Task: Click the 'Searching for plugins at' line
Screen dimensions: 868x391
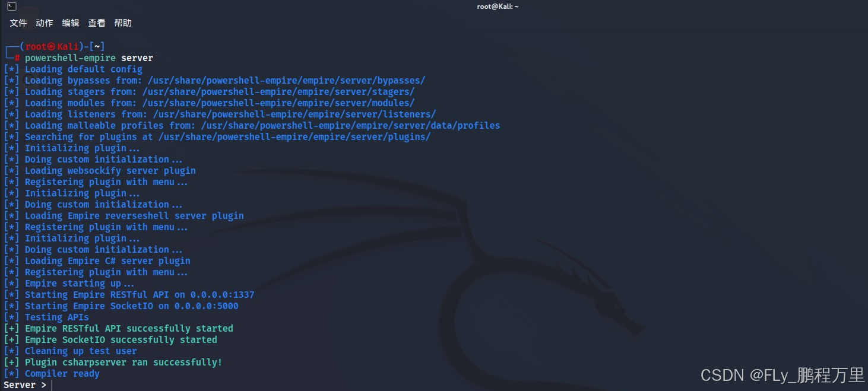Action: 217,137
